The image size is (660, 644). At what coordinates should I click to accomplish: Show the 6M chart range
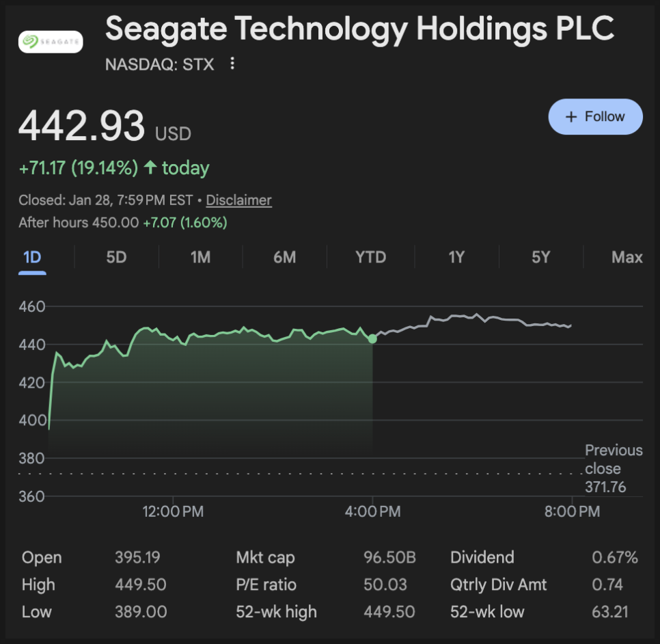[x=284, y=258]
